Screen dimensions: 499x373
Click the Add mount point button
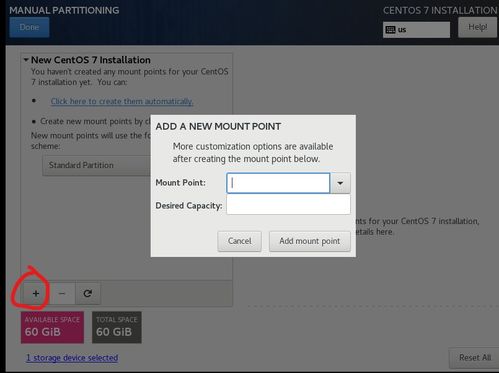(x=310, y=241)
